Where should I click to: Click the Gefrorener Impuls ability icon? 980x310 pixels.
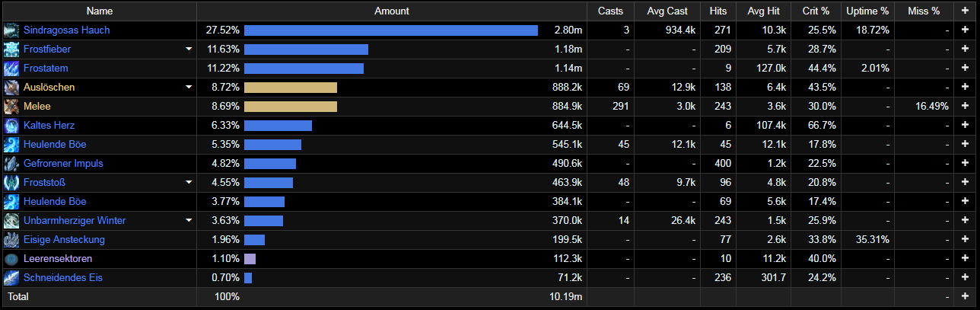(x=11, y=164)
